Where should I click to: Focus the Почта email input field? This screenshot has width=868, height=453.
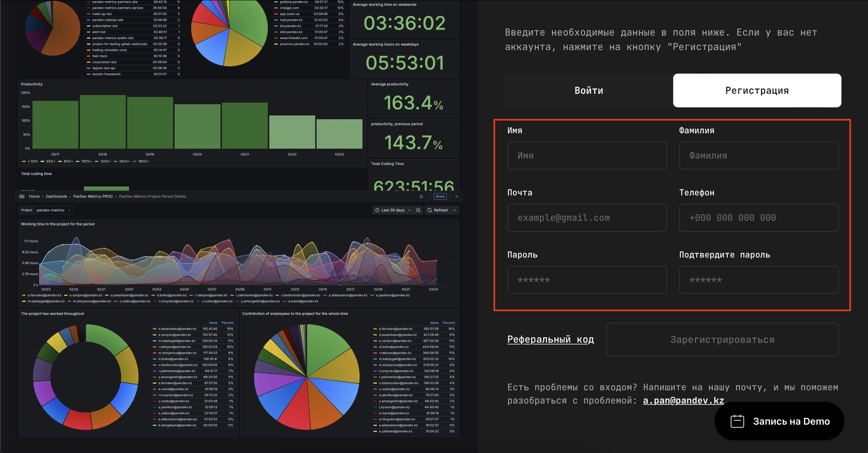click(587, 218)
